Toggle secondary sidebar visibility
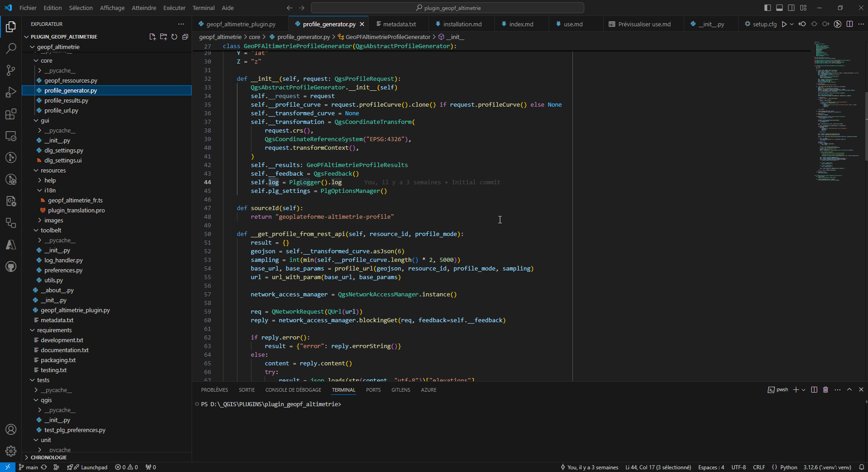Viewport: 868px width, 472px height. coord(791,8)
